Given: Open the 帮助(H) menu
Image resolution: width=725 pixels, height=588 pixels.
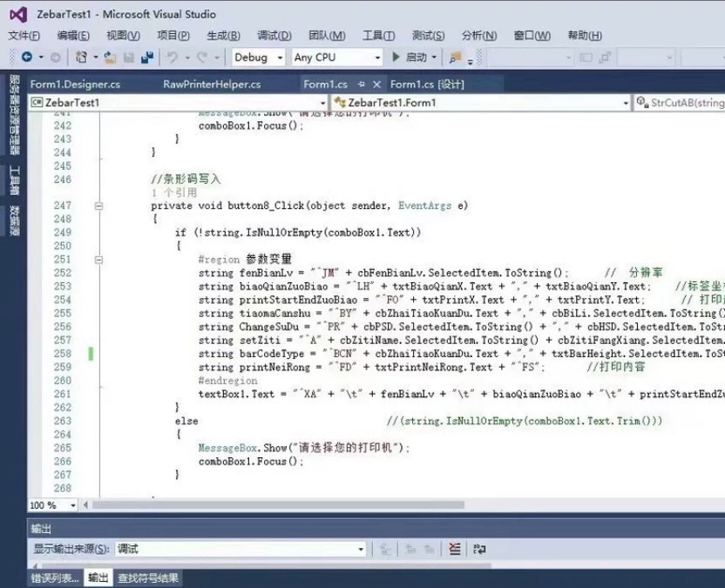Looking at the screenshot, I should coord(585,36).
